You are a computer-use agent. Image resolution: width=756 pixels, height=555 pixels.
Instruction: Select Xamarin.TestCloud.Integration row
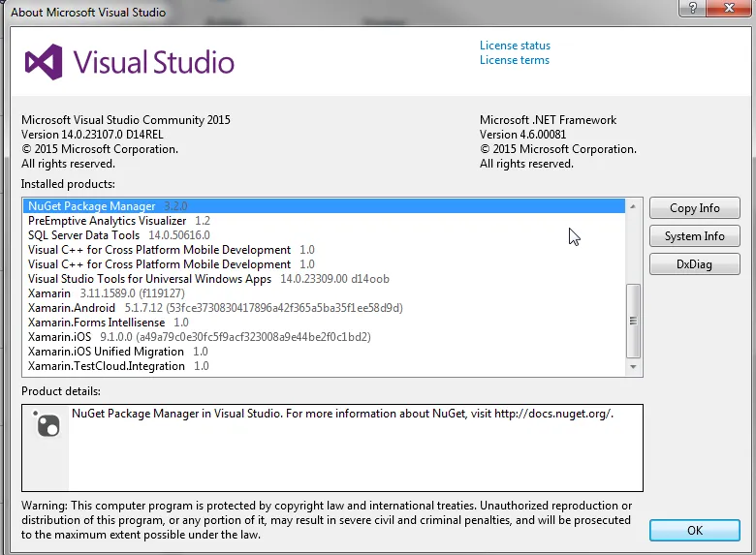[x=324, y=366]
